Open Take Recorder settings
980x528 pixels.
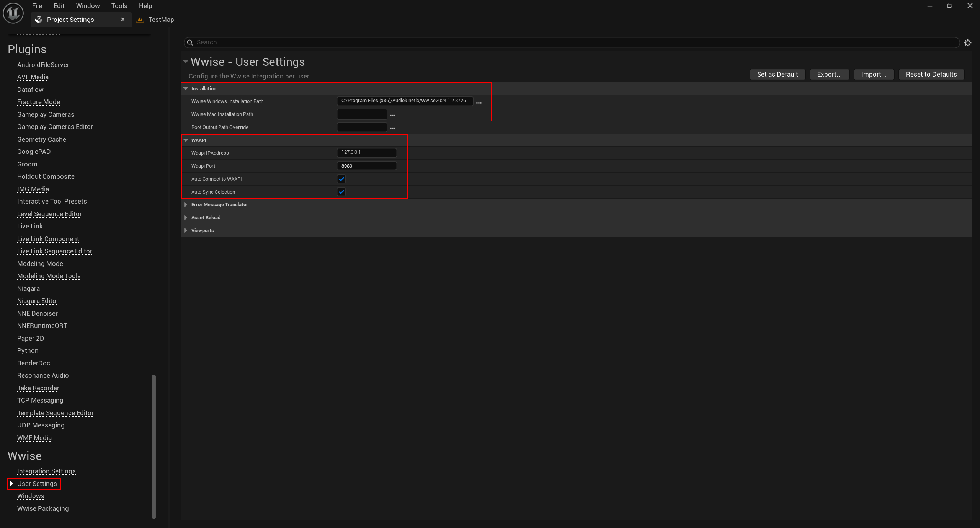click(x=38, y=388)
